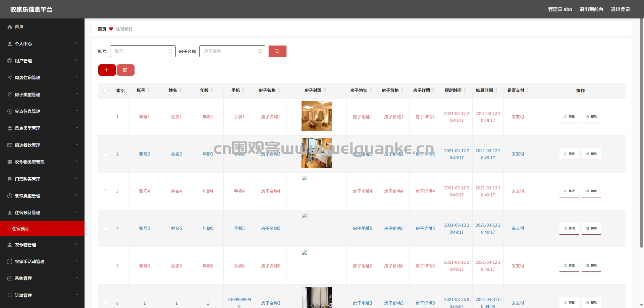The width and height of the screenshot is (644, 308).
Task: Click the 管理员 abo label
Action: point(560,9)
